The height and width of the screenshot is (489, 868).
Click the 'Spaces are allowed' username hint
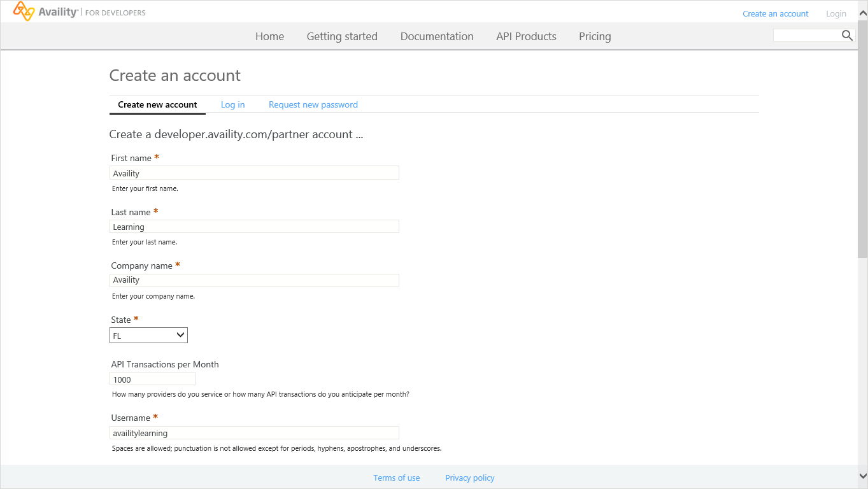tap(276, 448)
